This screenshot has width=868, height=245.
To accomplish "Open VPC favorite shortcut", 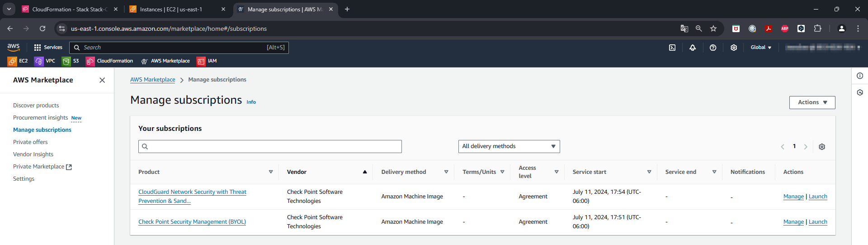I will 45,61.
